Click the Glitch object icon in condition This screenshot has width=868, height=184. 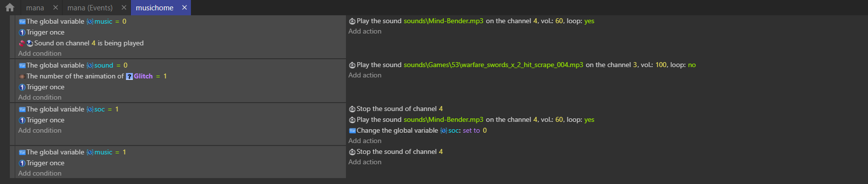click(129, 76)
